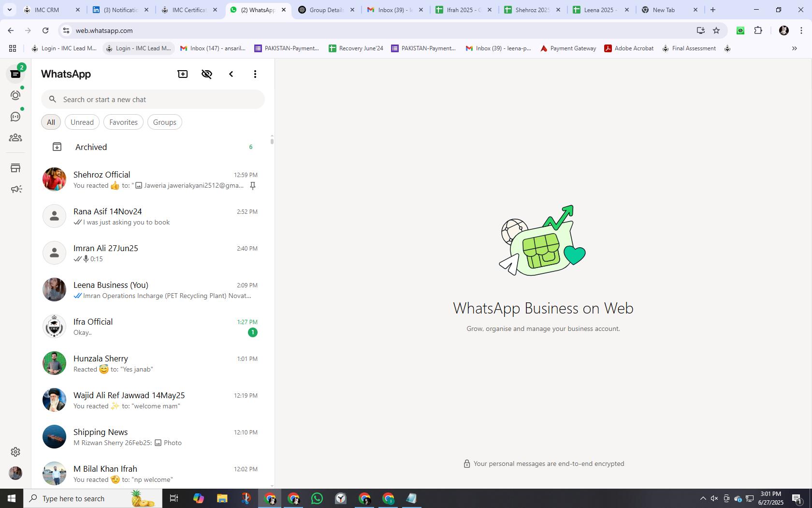This screenshot has height=508, width=812.
Task: Open bookmarks apps grid icon
Action: tap(13, 48)
